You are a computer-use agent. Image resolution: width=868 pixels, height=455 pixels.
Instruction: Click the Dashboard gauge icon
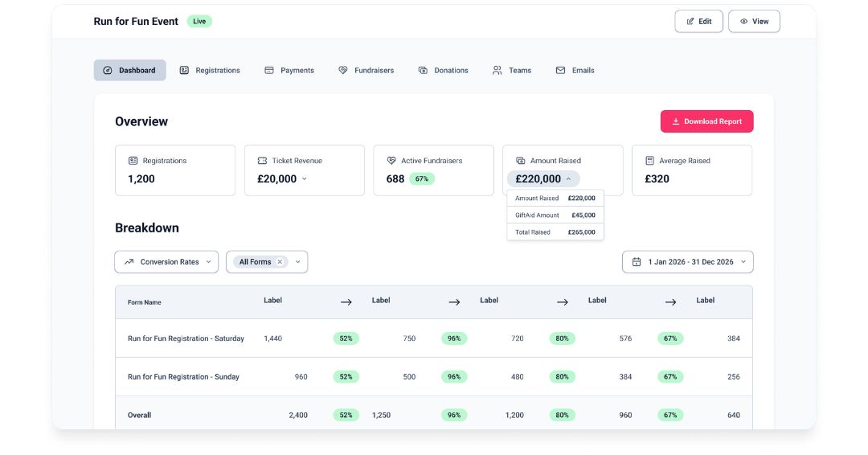[108, 70]
